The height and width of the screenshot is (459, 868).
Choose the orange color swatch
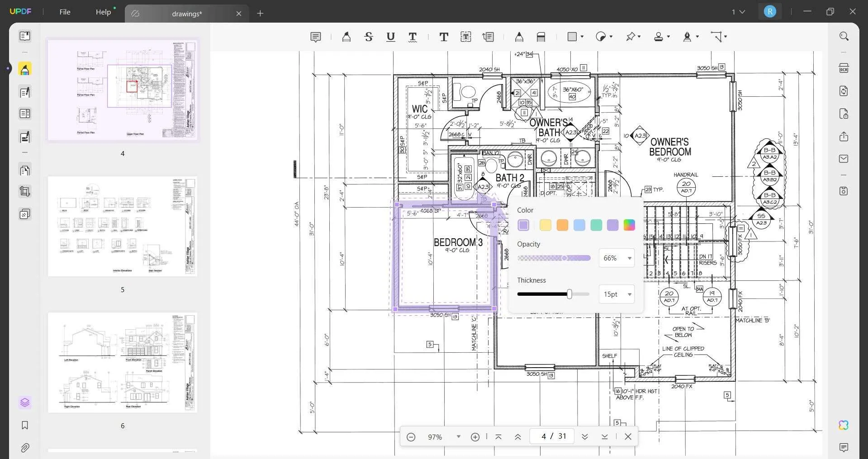562,225
